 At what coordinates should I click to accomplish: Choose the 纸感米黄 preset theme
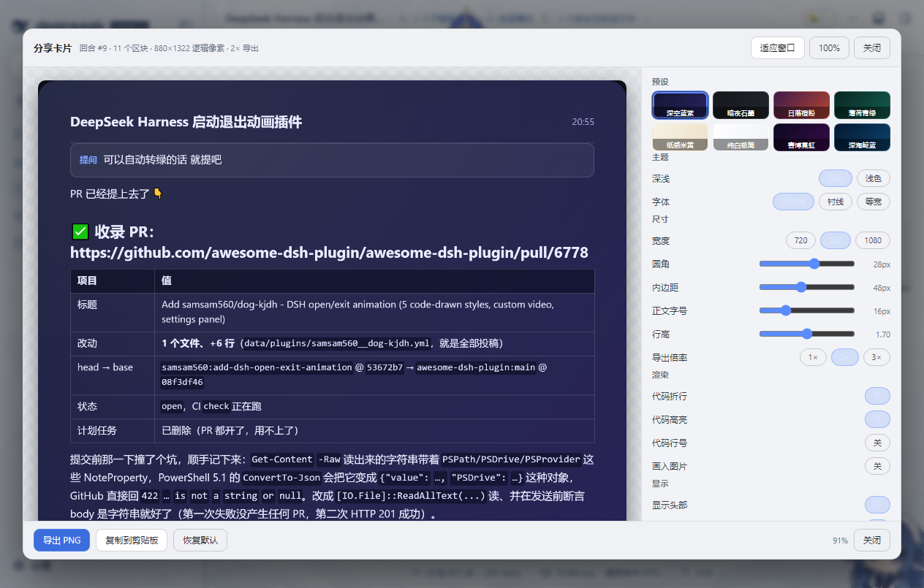(680, 137)
